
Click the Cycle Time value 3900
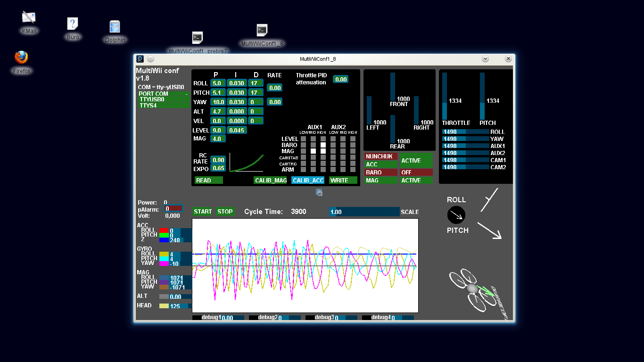298,212
